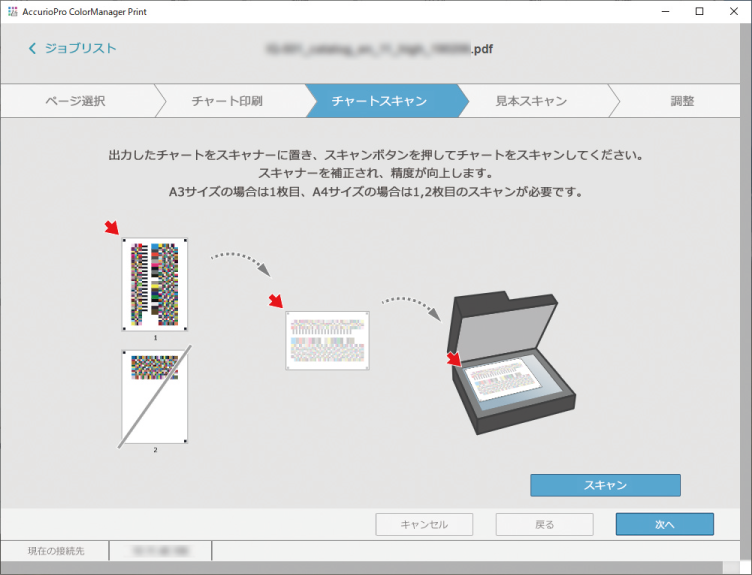This screenshot has height=575, width=752.
Task: Select the landscape chart image in the center
Action: click(x=328, y=341)
